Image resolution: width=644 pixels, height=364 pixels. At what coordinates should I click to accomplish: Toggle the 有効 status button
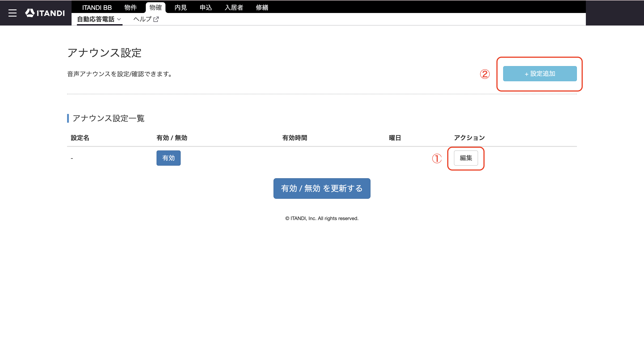click(x=169, y=158)
